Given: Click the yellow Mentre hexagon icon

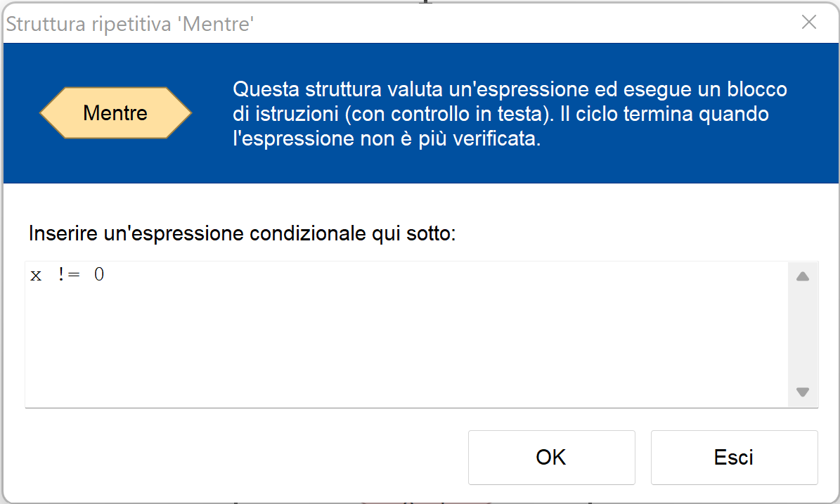Looking at the screenshot, I should tap(115, 112).
